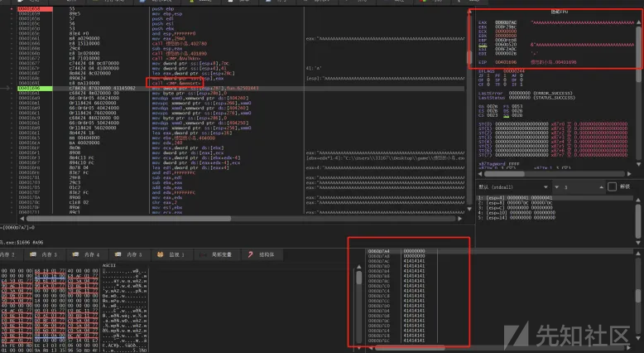Viewport: 644px width, 353px height.
Task: Click the registers horizontal scrollbar left arrow
Action: pyautogui.click(x=480, y=174)
